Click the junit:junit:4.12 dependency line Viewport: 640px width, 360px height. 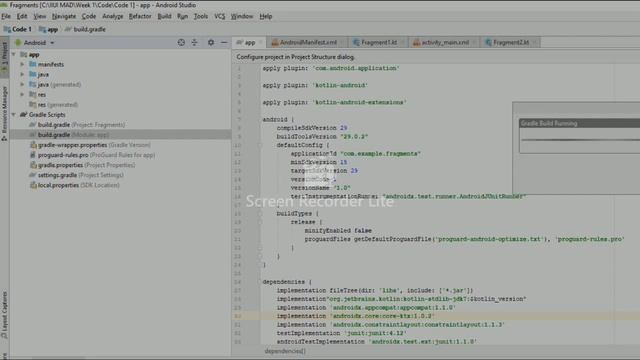pyautogui.click(x=341, y=333)
